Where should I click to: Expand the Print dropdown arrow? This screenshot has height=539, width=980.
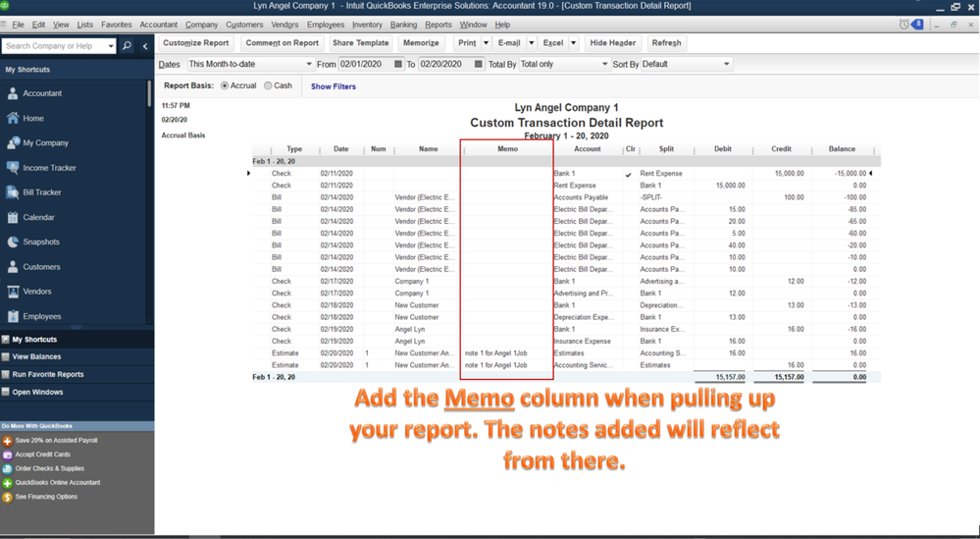point(486,43)
